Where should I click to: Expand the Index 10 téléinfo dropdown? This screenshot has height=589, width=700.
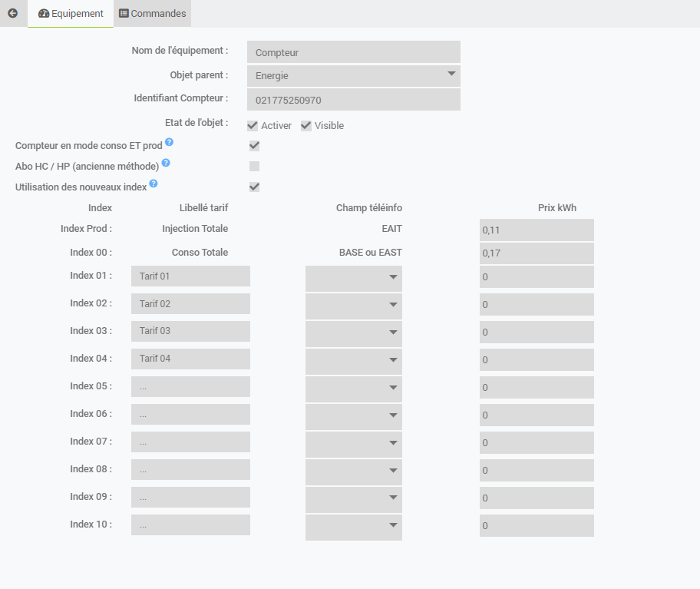point(354,527)
